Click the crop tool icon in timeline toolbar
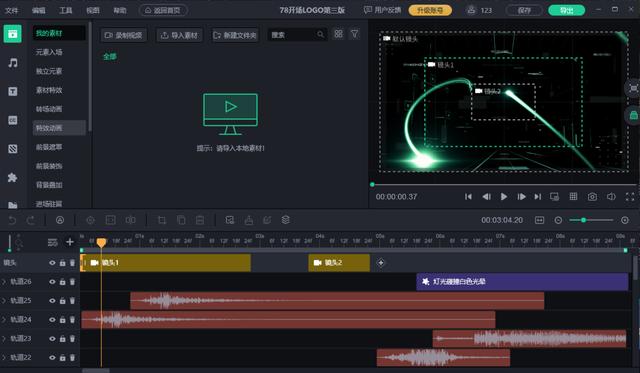This screenshot has width=640, height=373. click(162, 220)
